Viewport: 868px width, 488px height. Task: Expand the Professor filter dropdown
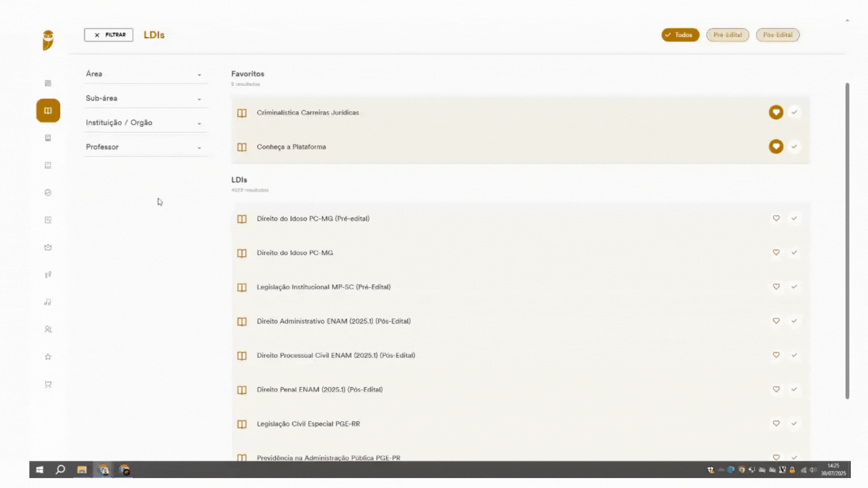[146, 147]
